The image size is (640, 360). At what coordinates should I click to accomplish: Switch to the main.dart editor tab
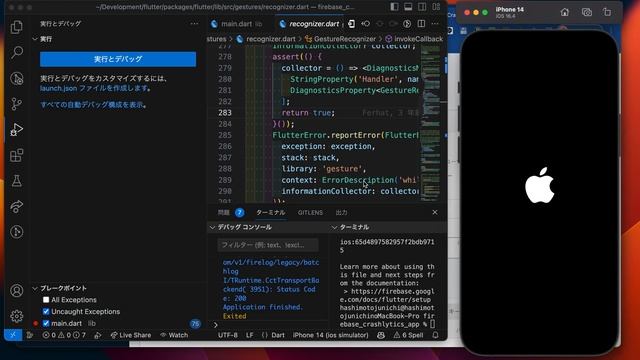(x=237, y=24)
